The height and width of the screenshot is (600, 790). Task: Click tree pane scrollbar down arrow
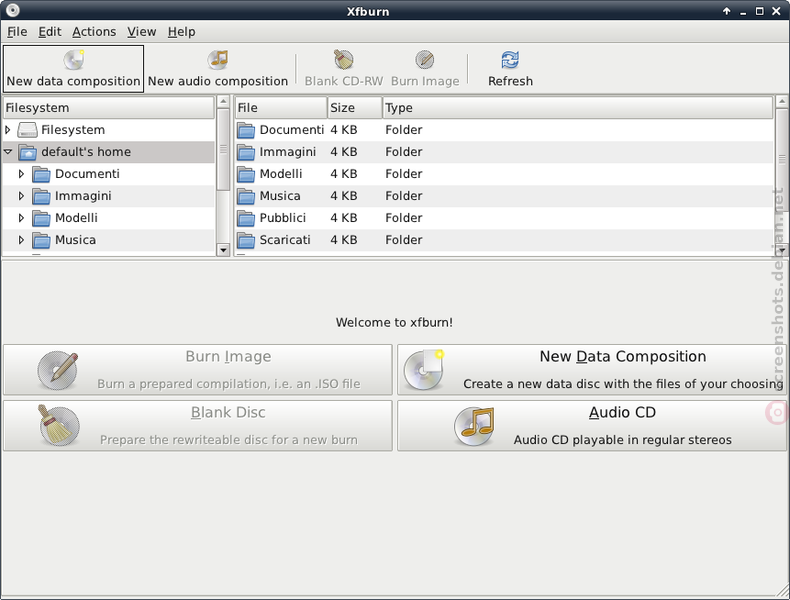223,250
